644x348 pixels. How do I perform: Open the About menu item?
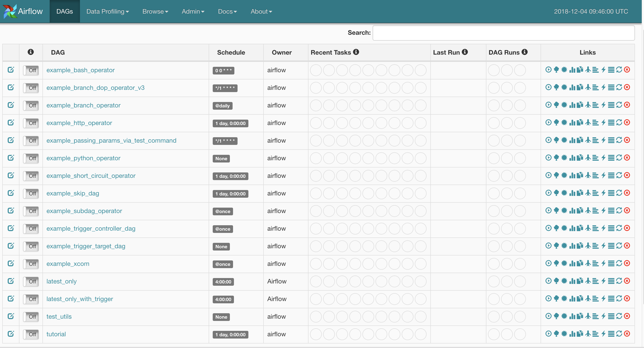[261, 12]
